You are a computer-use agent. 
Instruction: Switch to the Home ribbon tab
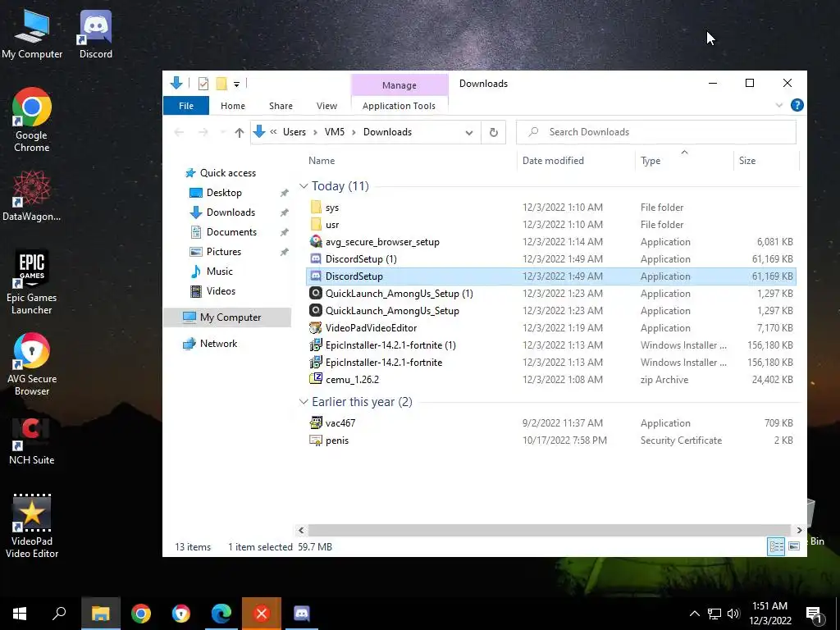[232, 106]
